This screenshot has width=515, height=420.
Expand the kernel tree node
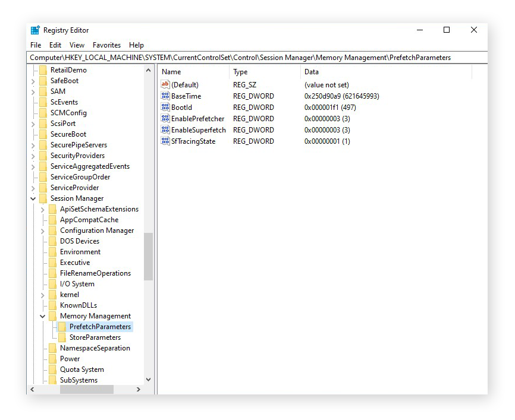(42, 295)
